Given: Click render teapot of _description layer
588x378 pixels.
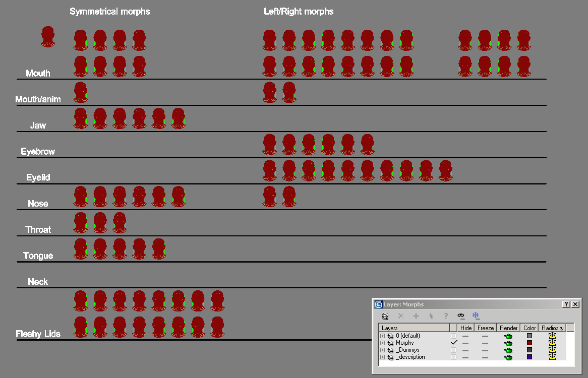Looking at the screenshot, I should 508,357.
